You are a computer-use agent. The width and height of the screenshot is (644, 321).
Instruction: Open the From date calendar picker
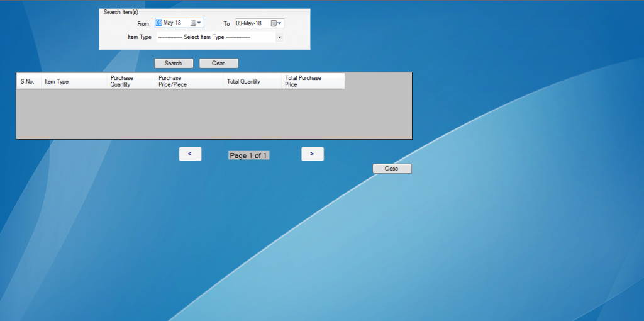click(x=196, y=23)
